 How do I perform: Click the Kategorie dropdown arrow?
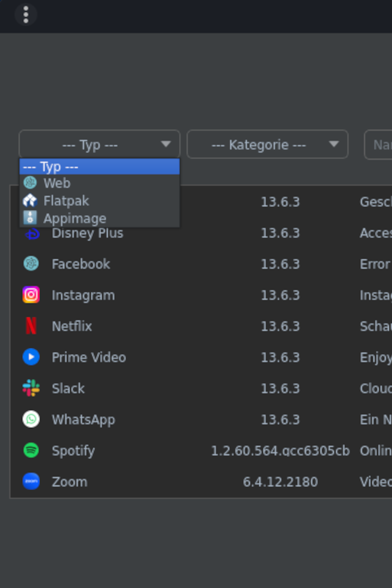point(334,144)
